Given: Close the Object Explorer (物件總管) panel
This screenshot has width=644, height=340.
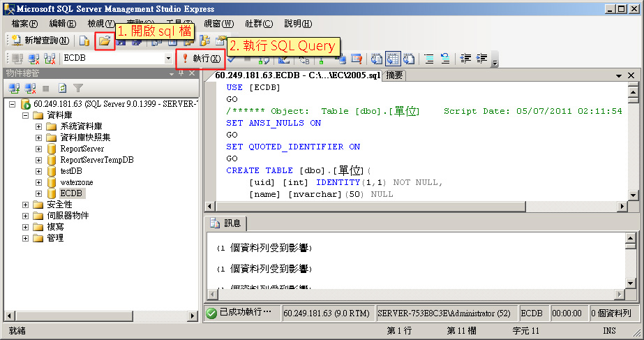Looking at the screenshot, I should pyautogui.click(x=191, y=73).
